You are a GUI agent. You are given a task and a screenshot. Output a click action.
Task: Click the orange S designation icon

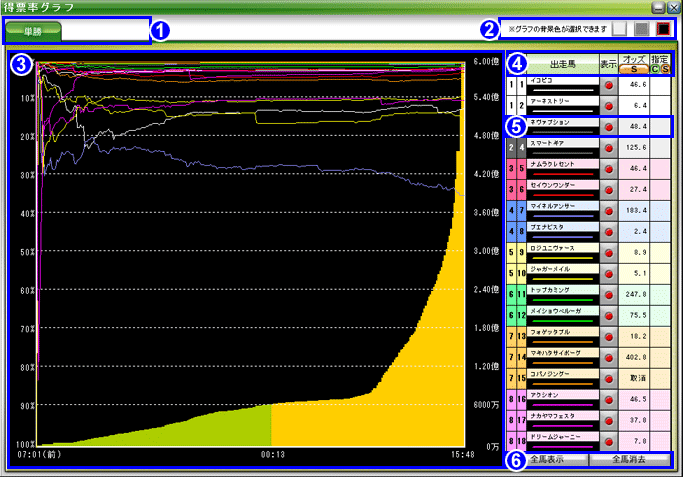tap(665, 69)
